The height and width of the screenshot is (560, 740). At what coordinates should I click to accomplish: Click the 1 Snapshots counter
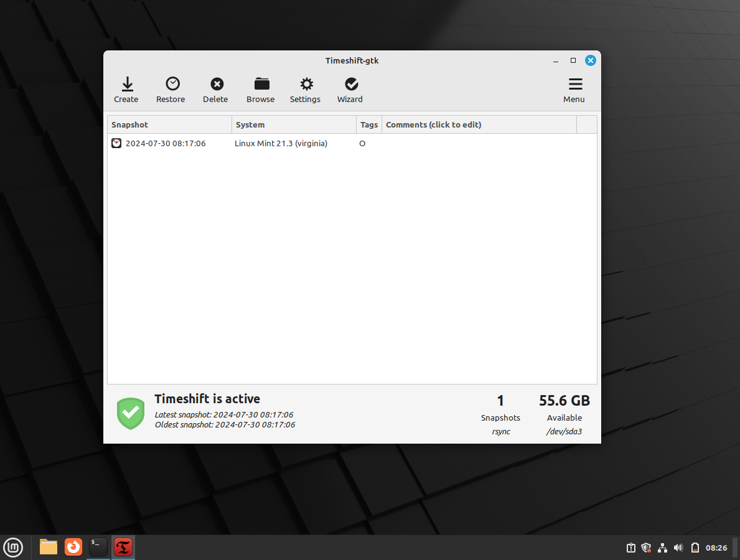pyautogui.click(x=501, y=408)
